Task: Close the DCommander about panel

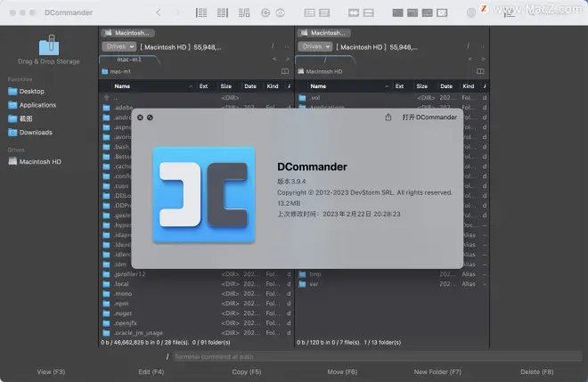Action: coord(140,117)
